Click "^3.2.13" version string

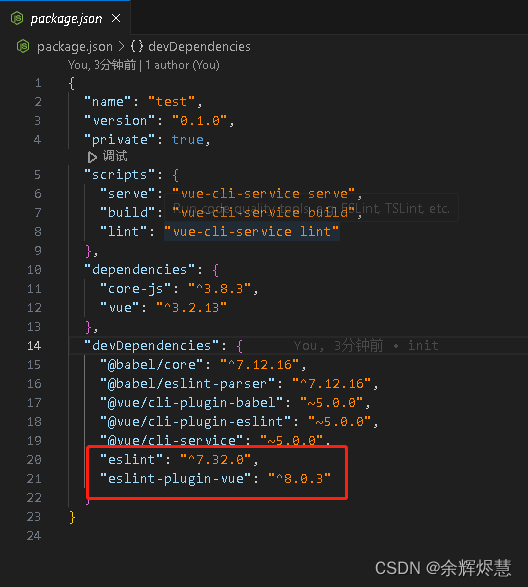(x=191, y=308)
